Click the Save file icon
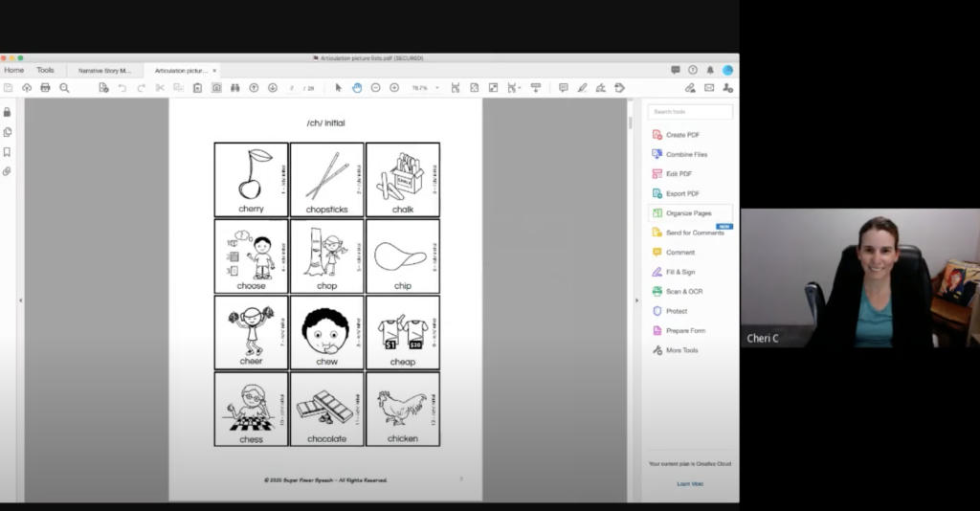The width and height of the screenshot is (980, 511). click(8, 88)
